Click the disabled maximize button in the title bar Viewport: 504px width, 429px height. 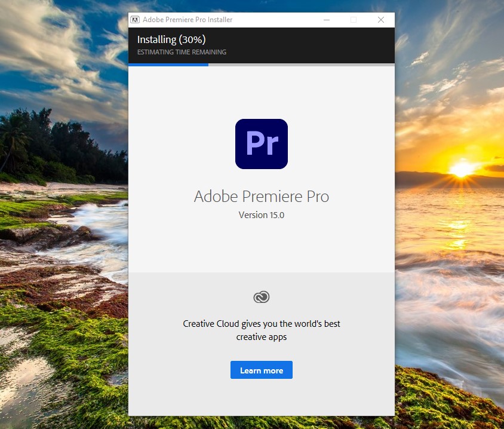coord(354,20)
